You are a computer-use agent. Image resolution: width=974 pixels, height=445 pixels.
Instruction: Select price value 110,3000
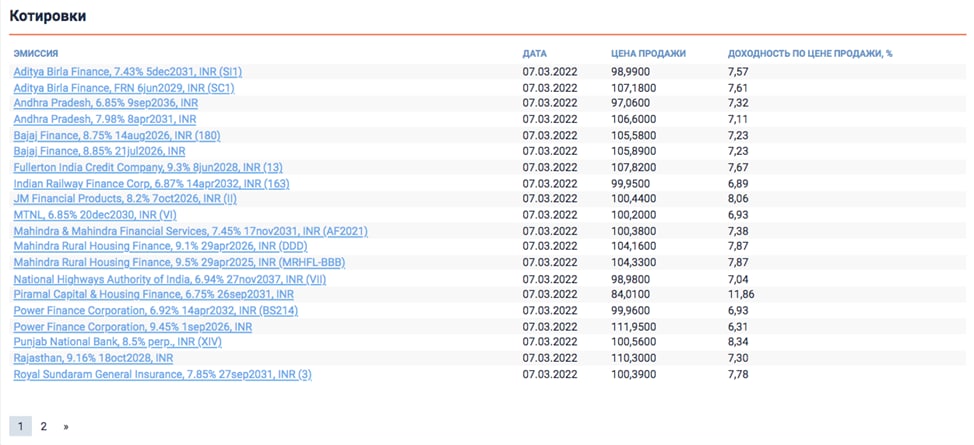point(634,359)
